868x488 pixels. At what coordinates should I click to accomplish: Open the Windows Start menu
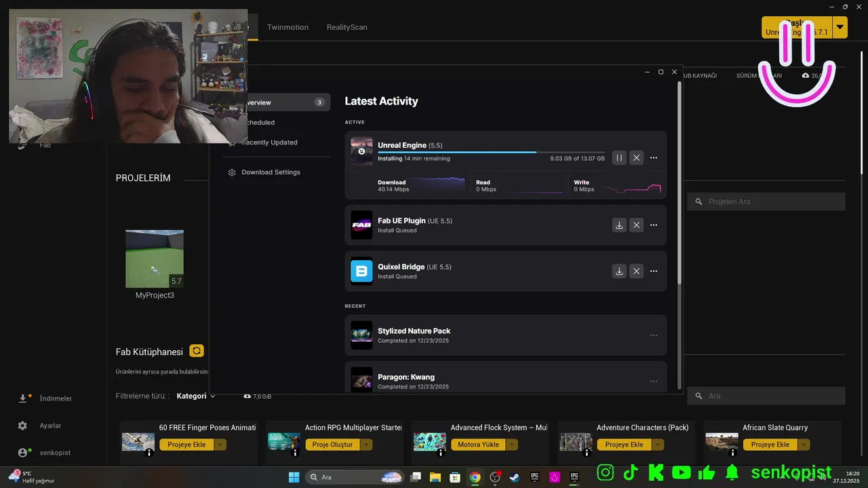coord(294,477)
